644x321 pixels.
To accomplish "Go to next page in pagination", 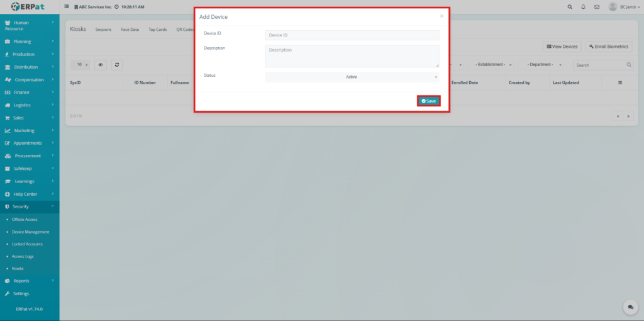I will pyautogui.click(x=628, y=116).
